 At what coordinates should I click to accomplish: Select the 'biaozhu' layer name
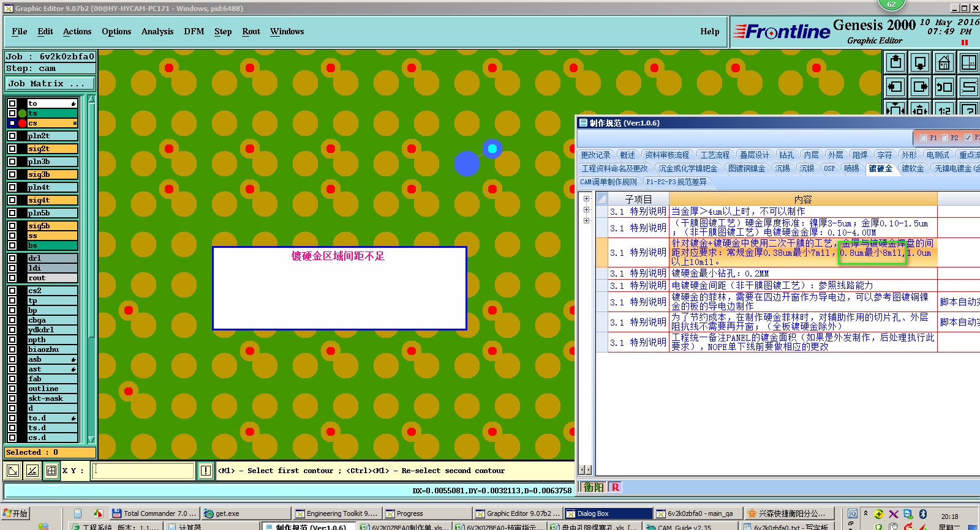(x=52, y=349)
